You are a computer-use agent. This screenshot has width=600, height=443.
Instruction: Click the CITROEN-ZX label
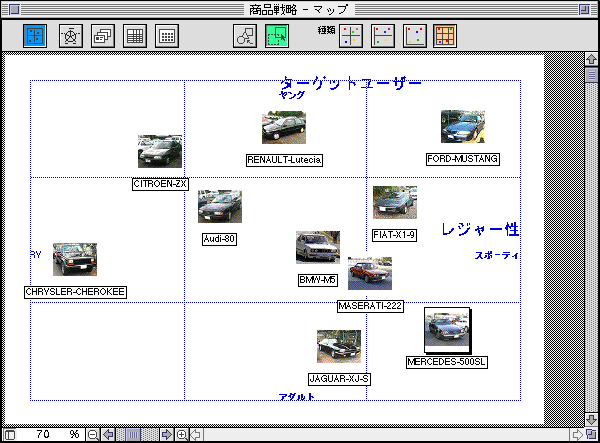tap(160, 184)
